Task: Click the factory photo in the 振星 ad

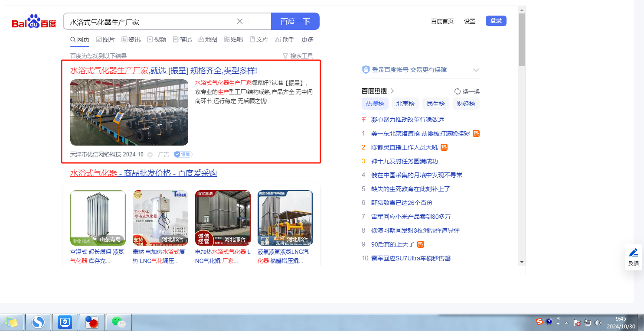Action: click(x=129, y=112)
